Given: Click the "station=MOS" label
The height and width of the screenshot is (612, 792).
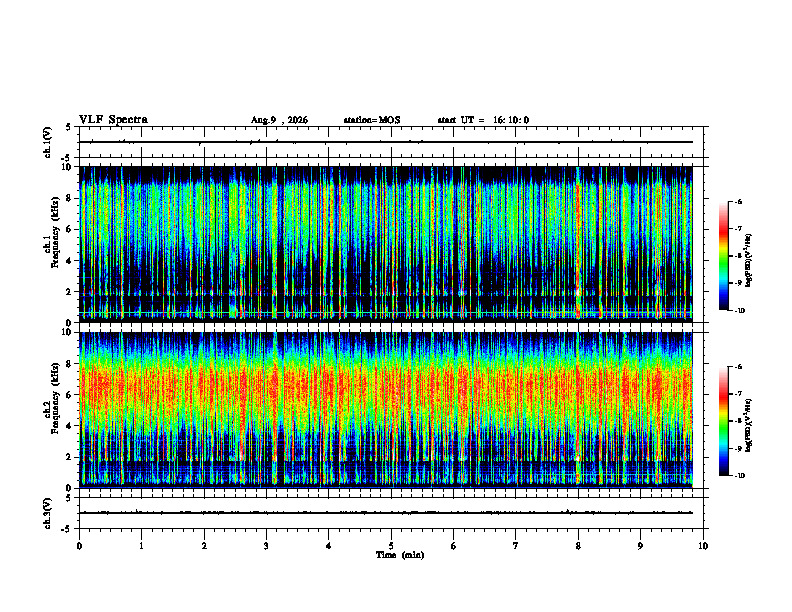Looking at the screenshot, I should [372, 120].
